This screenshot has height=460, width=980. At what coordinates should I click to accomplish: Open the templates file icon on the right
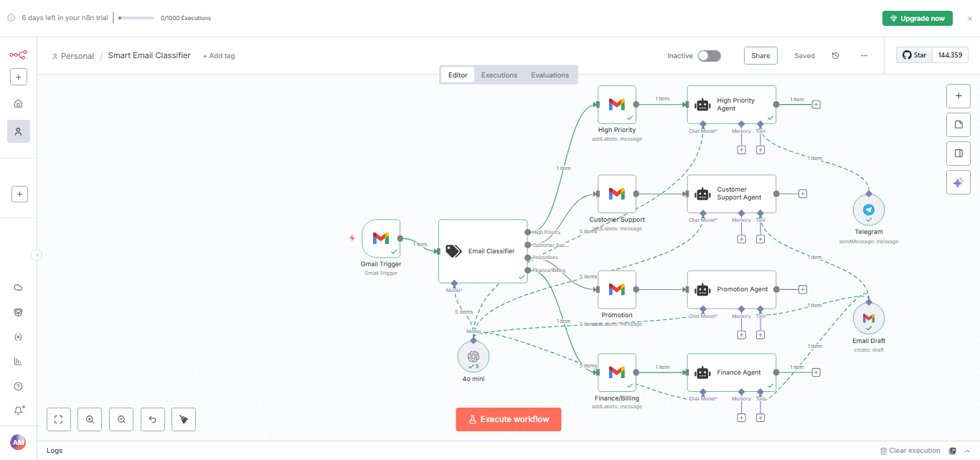(x=958, y=124)
